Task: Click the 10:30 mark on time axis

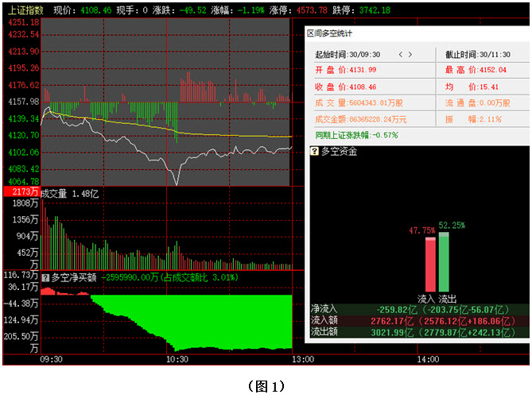Action: (x=177, y=360)
